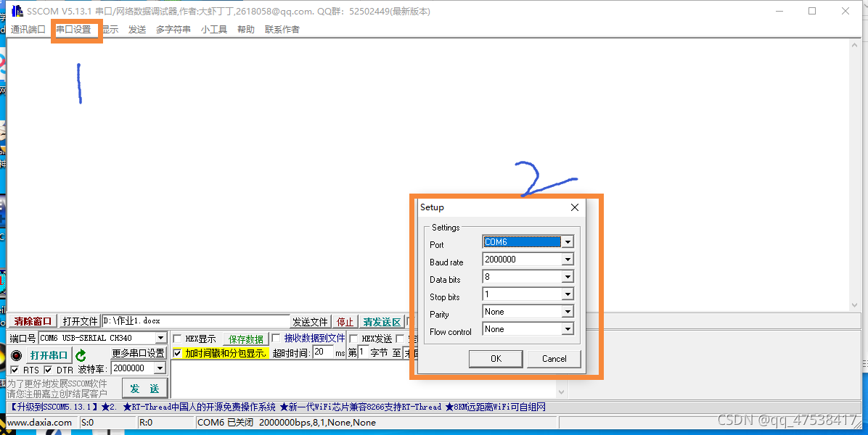The image size is (868, 435).
Task: Toggle the DTR checkbox
Action: point(48,370)
